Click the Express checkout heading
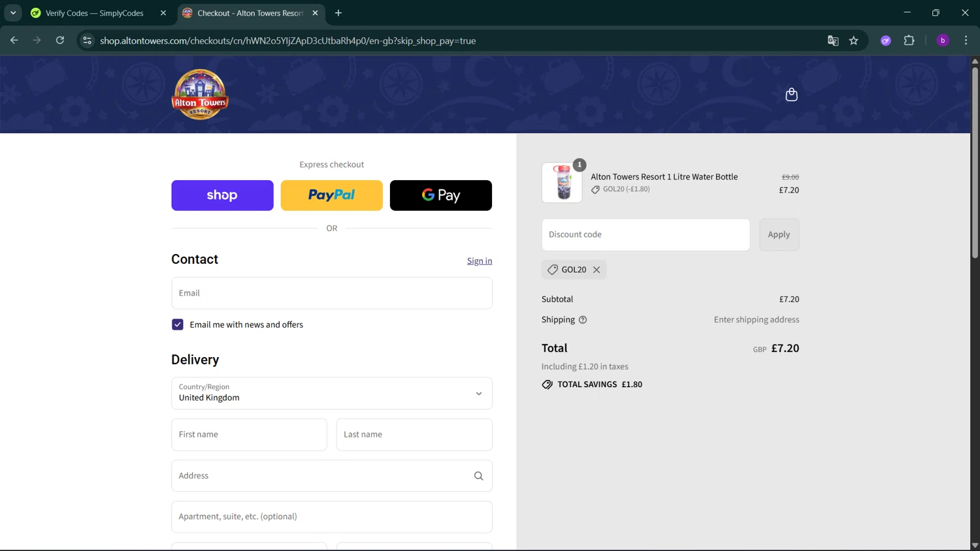The width and height of the screenshot is (980, 551). [x=332, y=165]
